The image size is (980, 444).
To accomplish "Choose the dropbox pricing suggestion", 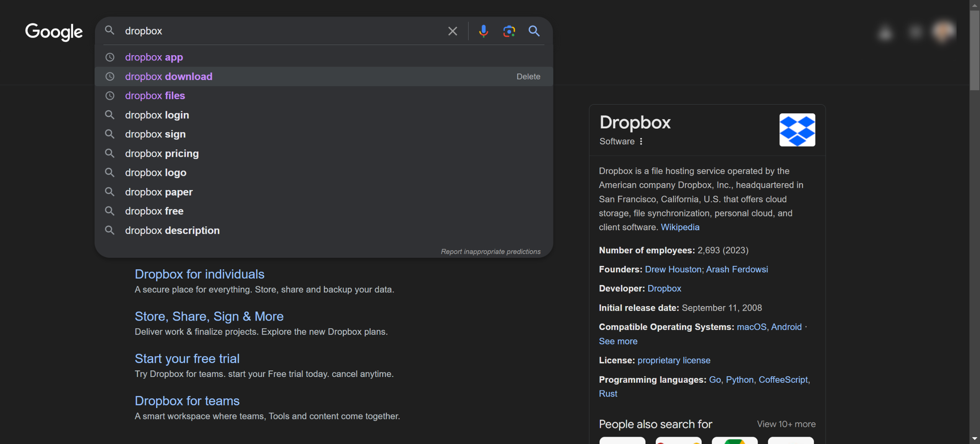I will click(162, 154).
